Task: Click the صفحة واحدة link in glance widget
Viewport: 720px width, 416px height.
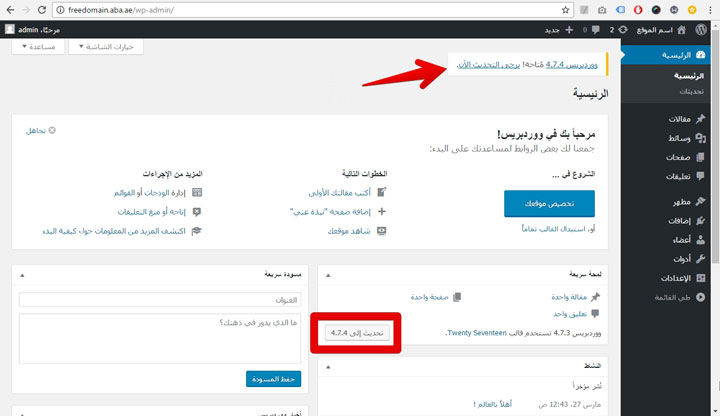Action: coord(429,297)
